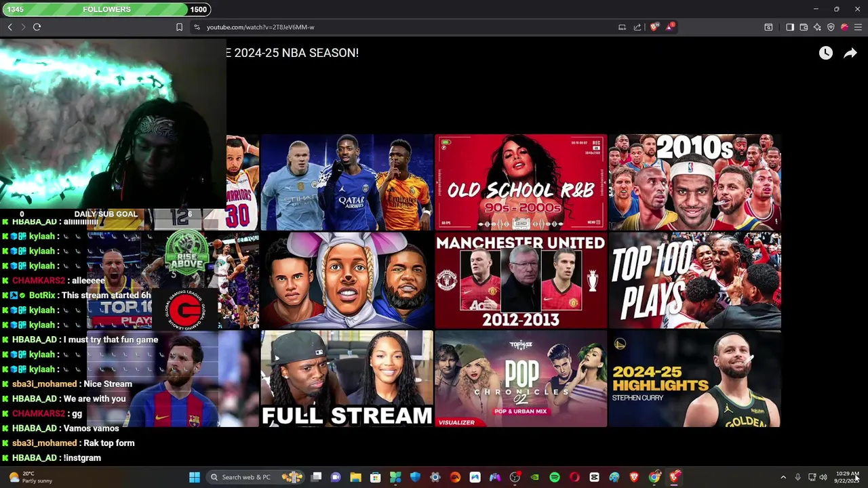Open 2024-25 Highlights Stephen Curry video

pos(694,379)
